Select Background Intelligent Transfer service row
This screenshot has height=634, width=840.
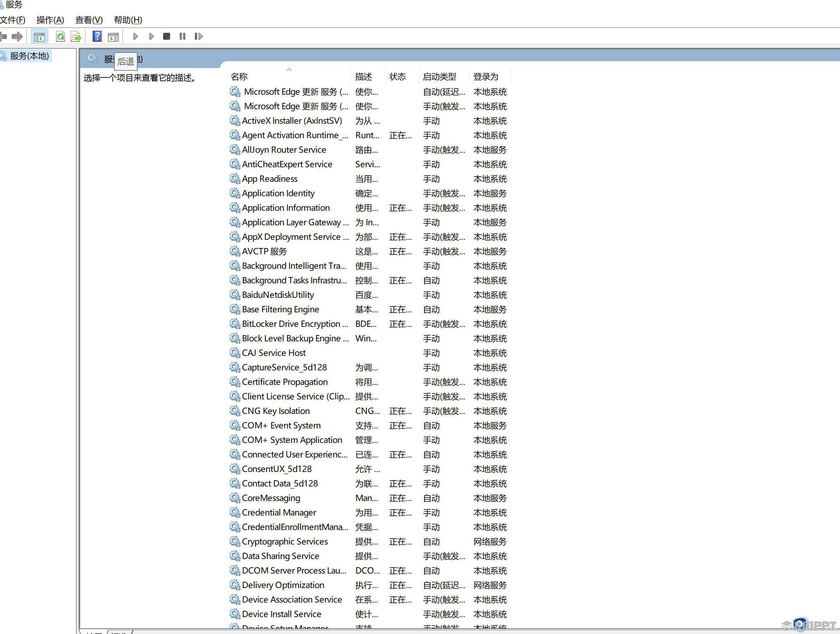pos(369,266)
